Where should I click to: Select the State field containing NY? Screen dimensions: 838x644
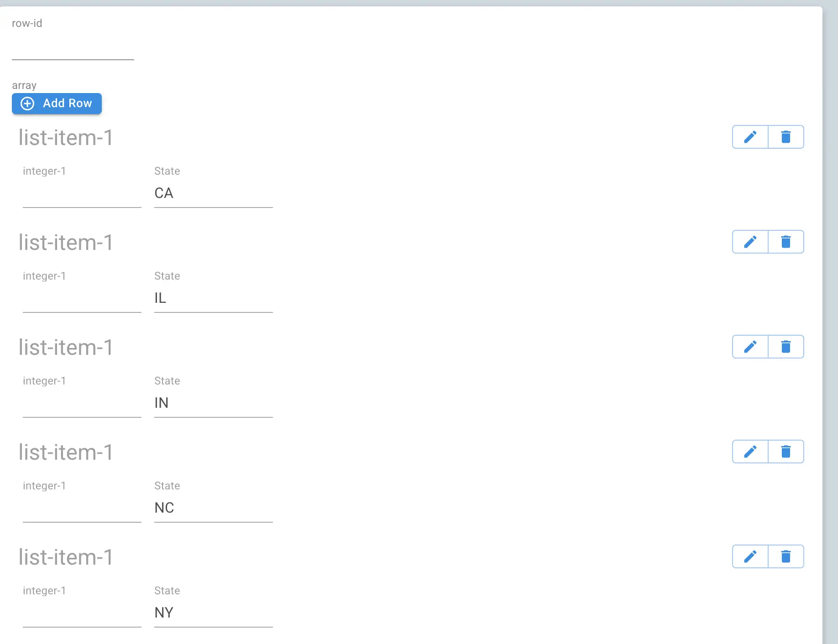(213, 613)
